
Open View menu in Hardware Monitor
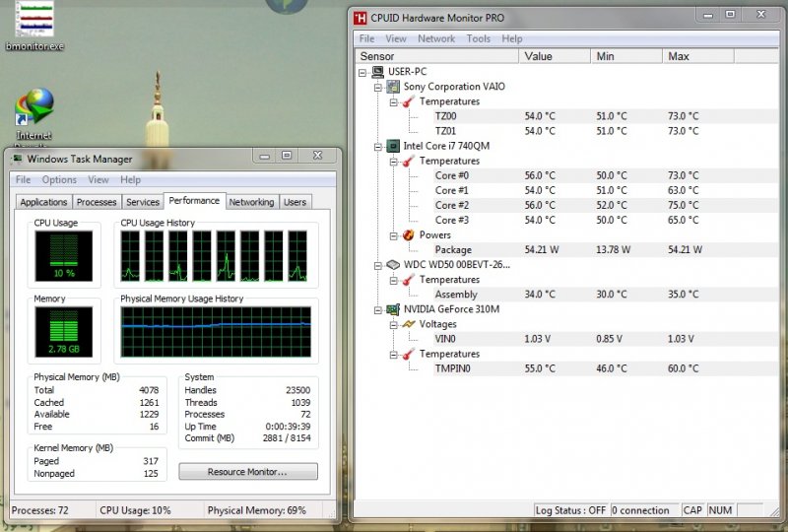396,38
